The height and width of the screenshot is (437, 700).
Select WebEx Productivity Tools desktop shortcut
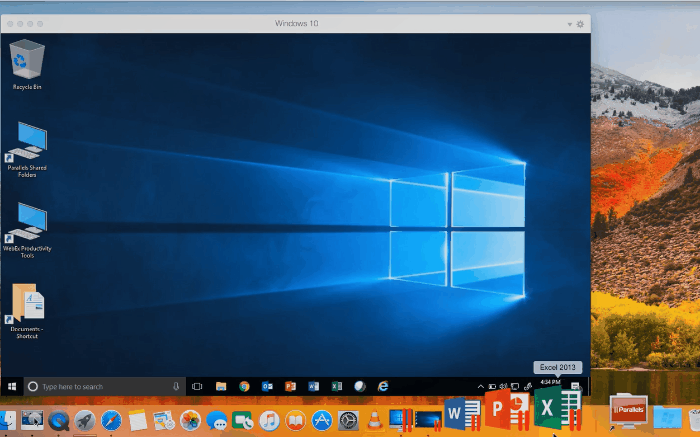click(x=27, y=230)
